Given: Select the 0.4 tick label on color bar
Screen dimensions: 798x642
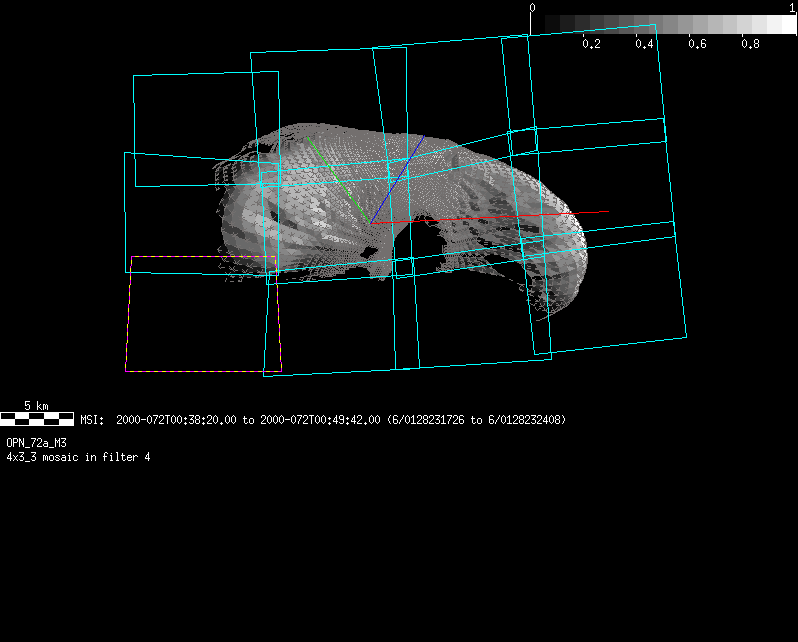Looking at the screenshot, I should [x=644, y=44].
